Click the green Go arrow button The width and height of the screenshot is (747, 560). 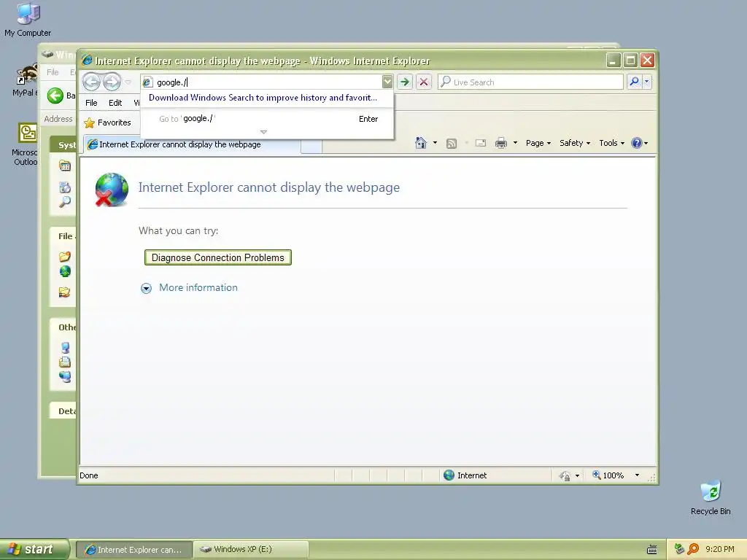(404, 82)
